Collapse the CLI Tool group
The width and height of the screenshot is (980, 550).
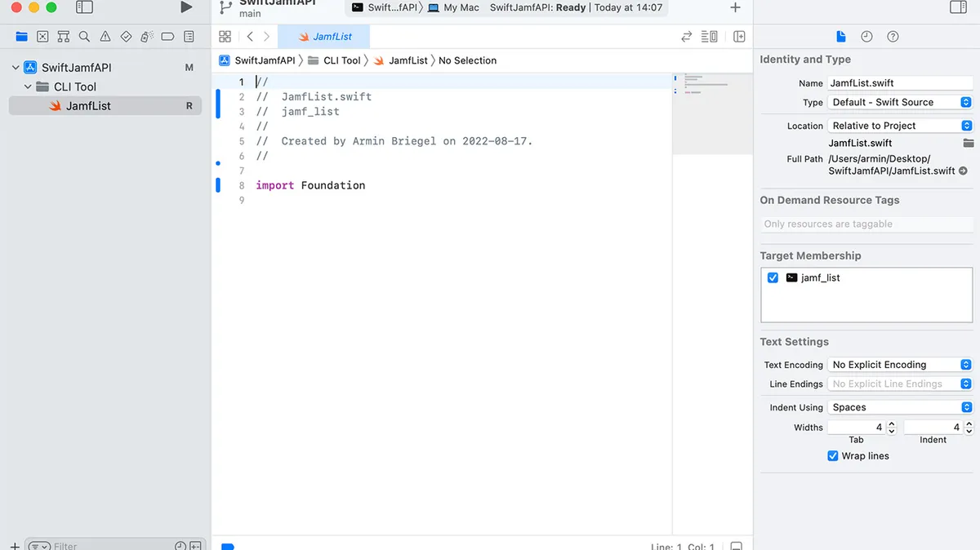click(x=27, y=86)
